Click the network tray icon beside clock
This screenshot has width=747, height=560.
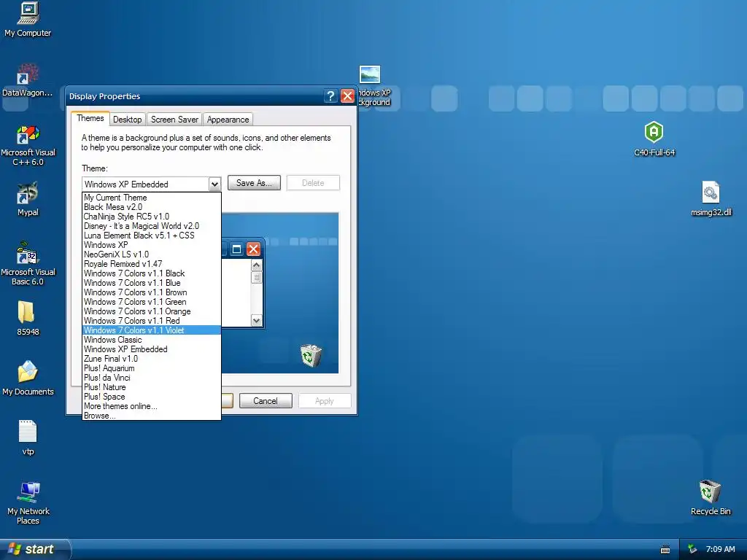pyautogui.click(x=693, y=549)
